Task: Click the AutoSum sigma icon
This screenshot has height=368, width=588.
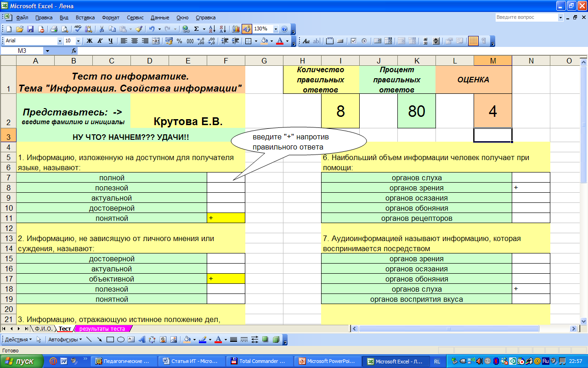Action: click(x=196, y=29)
